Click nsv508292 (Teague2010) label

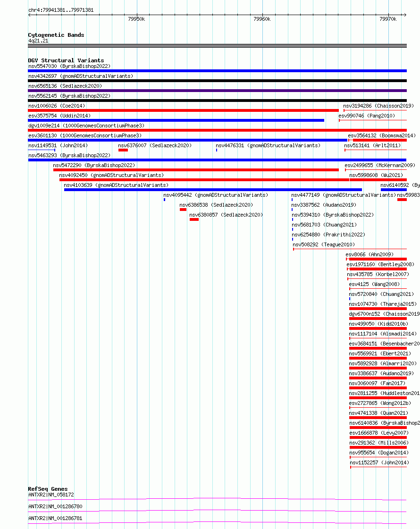pyautogui.click(x=324, y=244)
